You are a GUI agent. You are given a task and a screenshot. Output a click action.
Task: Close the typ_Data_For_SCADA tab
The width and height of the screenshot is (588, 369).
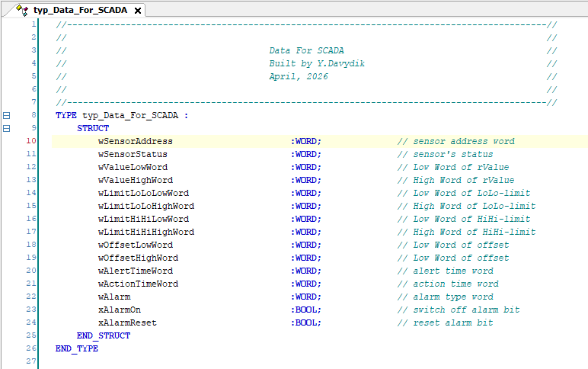[x=138, y=11]
